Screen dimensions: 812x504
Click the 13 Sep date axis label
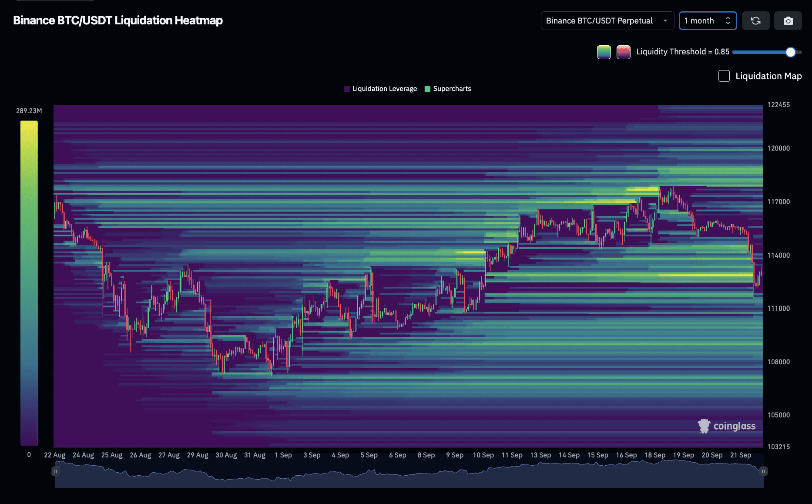(x=540, y=455)
